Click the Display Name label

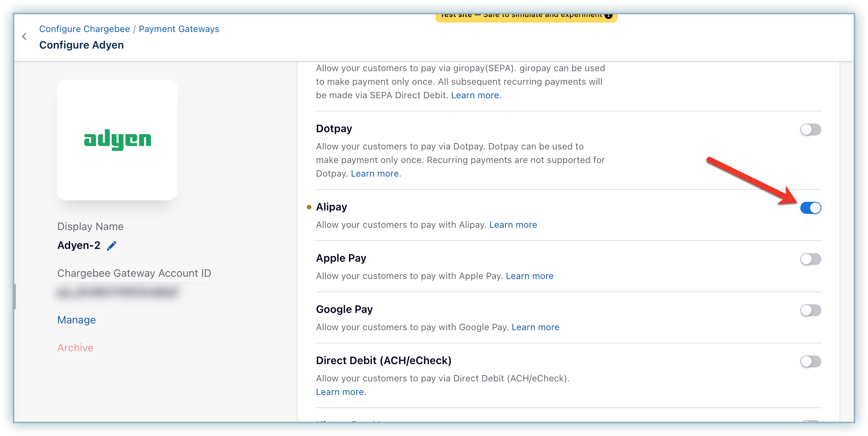click(x=90, y=226)
